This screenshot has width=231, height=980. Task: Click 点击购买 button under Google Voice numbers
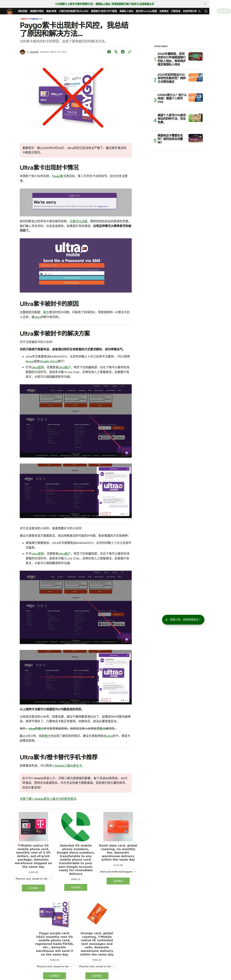click(x=76, y=887)
